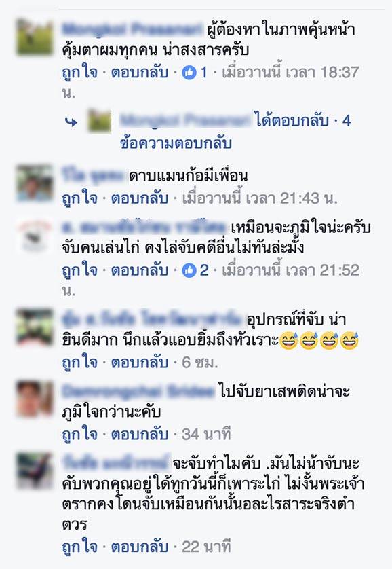The width and height of the screenshot is (392, 569).
Task: Open the avatar beside the 'ดาบแมนก้อมีเพื่อน' comment
Action: [35, 183]
